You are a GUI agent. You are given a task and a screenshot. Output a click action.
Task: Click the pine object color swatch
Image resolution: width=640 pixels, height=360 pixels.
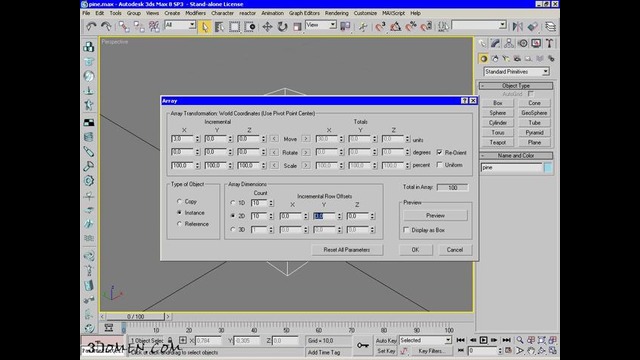548,168
